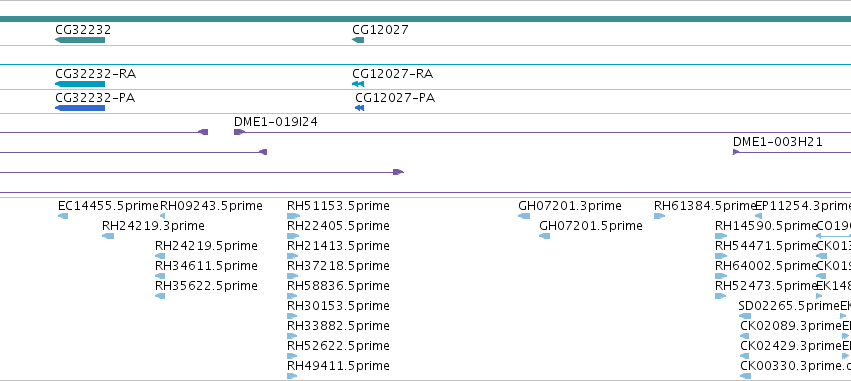Select the SD02265.5prime EST glyph
851x381 pixels.
point(745,316)
